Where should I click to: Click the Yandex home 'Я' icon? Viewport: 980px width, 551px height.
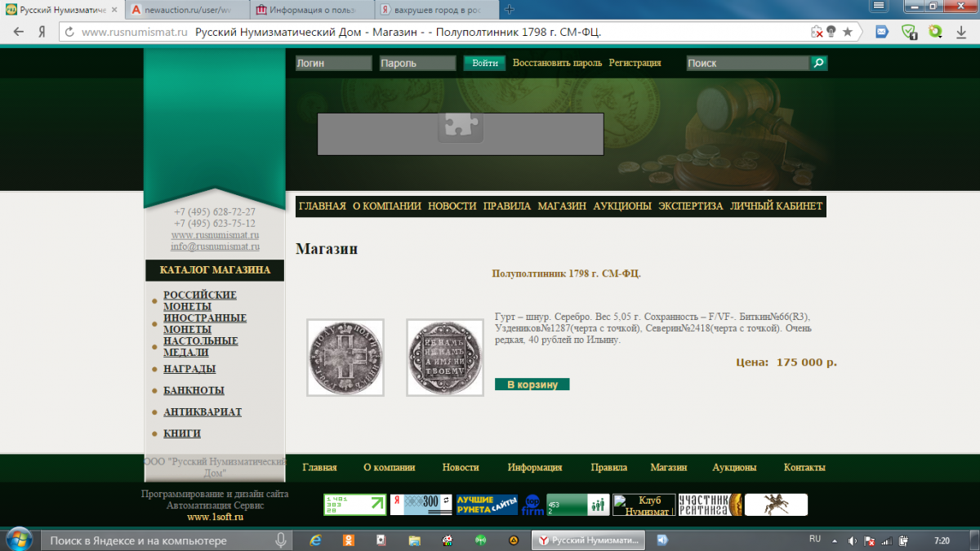point(41,32)
